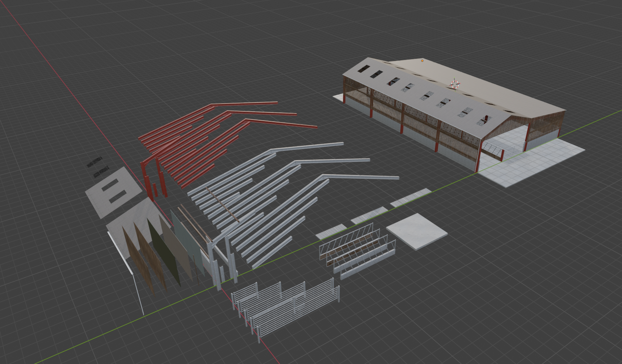Select the orange origin dot at roof ridge

pos(422,60)
